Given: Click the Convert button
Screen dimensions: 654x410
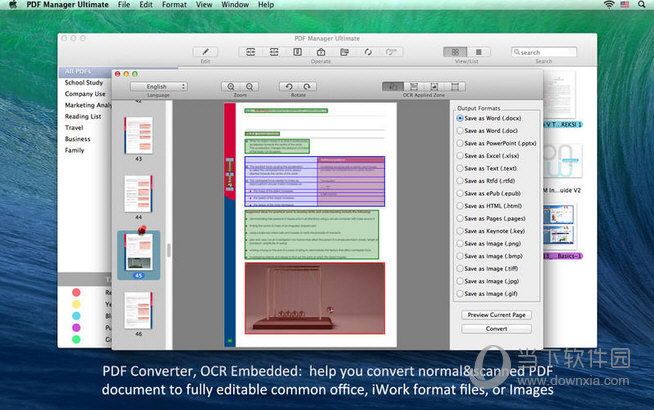Looking at the screenshot, I should 496,329.
